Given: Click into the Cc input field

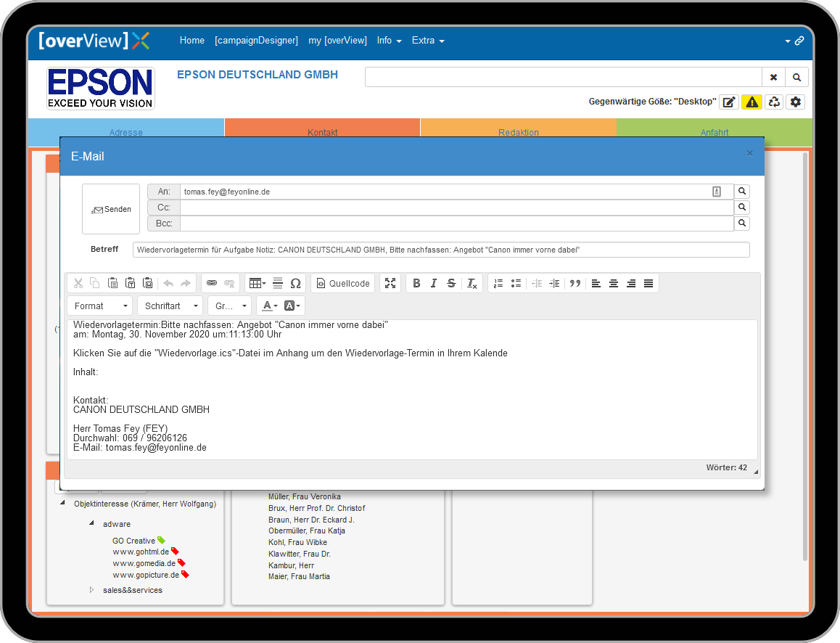Looking at the screenshot, I should pos(456,208).
